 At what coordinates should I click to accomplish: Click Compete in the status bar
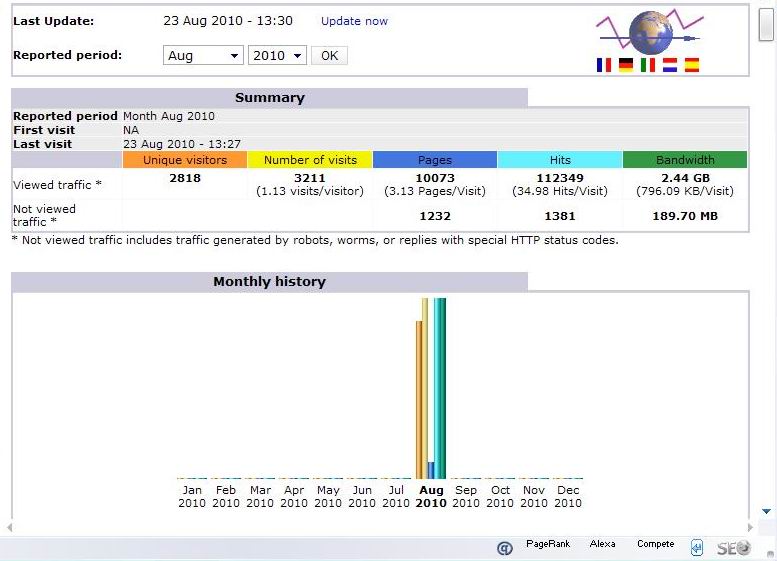[x=656, y=544]
